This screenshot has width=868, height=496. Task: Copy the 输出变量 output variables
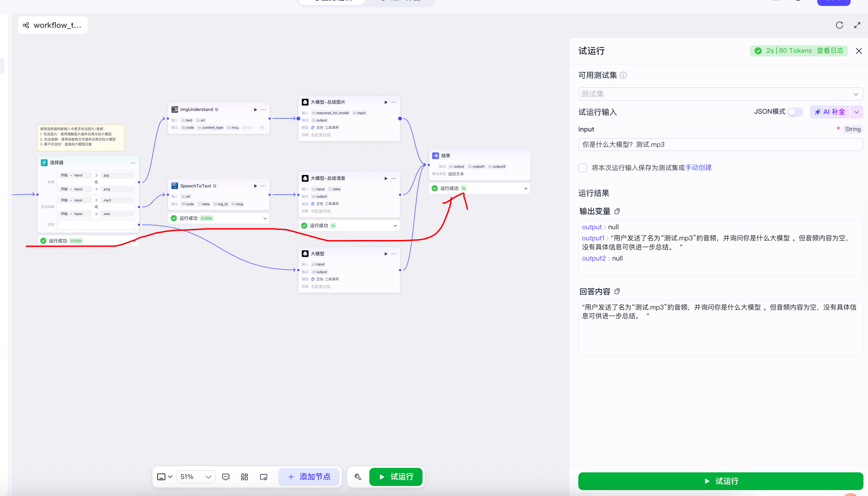pyautogui.click(x=617, y=211)
